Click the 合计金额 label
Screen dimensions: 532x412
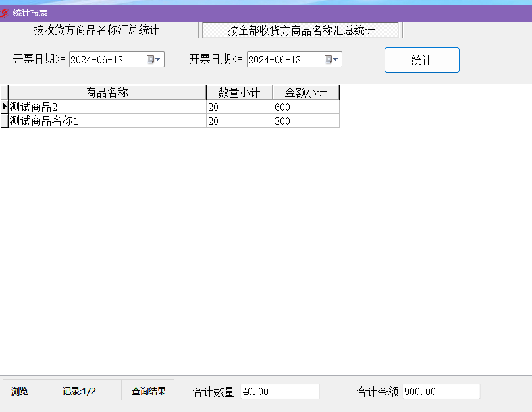tap(378, 392)
